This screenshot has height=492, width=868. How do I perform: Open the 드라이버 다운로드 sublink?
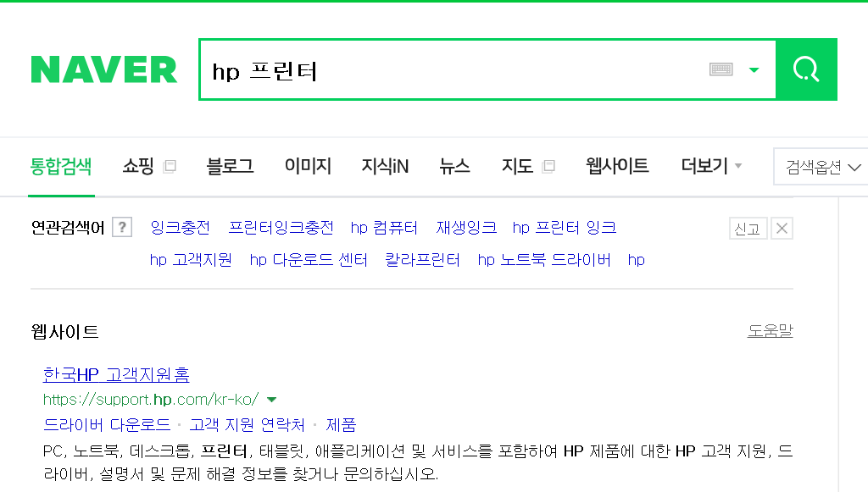[107, 424]
